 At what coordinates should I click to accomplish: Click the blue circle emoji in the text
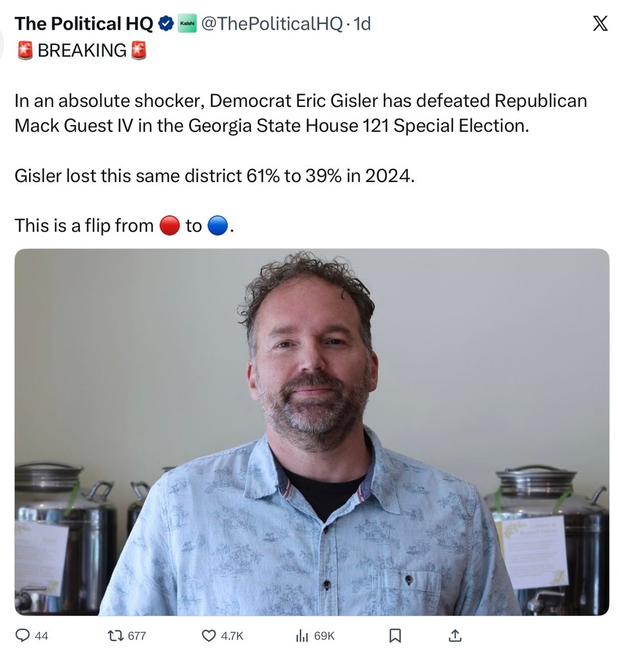[x=216, y=226]
